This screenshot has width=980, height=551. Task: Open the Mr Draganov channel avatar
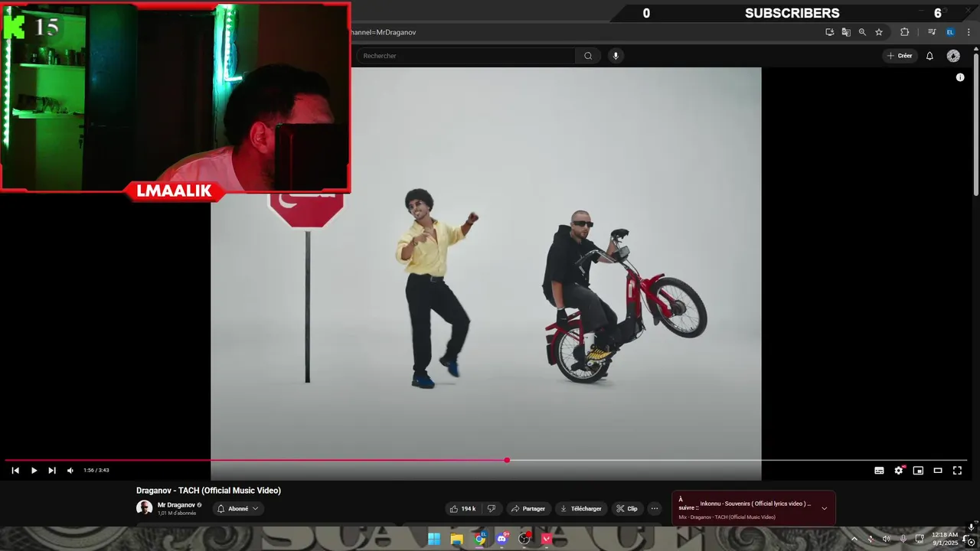pos(145,508)
